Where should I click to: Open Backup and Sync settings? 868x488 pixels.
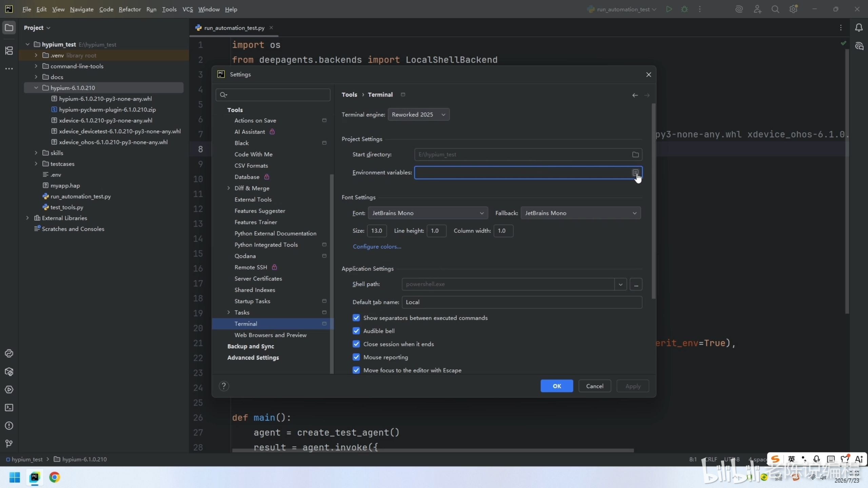click(x=251, y=346)
